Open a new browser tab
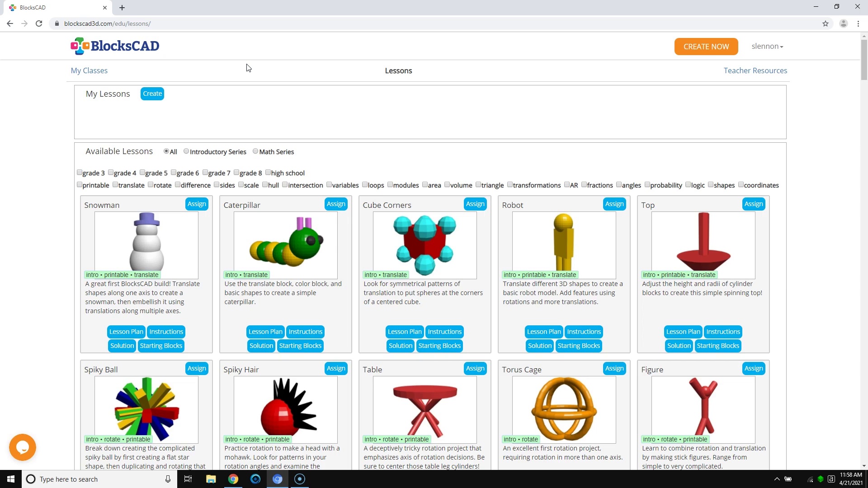The image size is (868, 488). point(122,8)
